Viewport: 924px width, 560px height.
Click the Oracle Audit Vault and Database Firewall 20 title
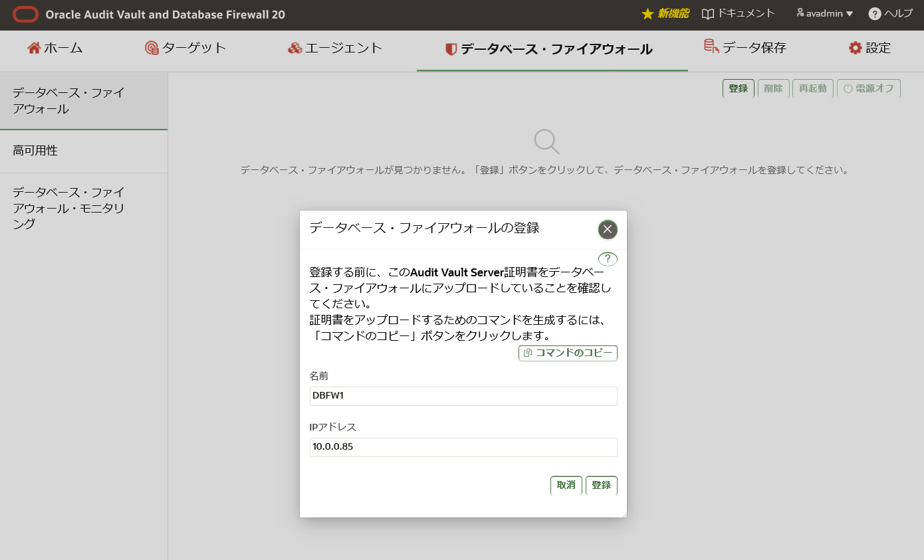166,15
